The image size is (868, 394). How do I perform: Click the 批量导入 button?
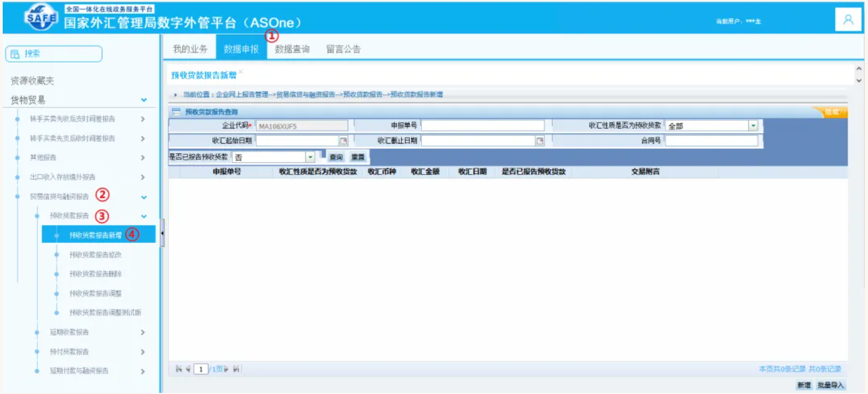[830, 385]
